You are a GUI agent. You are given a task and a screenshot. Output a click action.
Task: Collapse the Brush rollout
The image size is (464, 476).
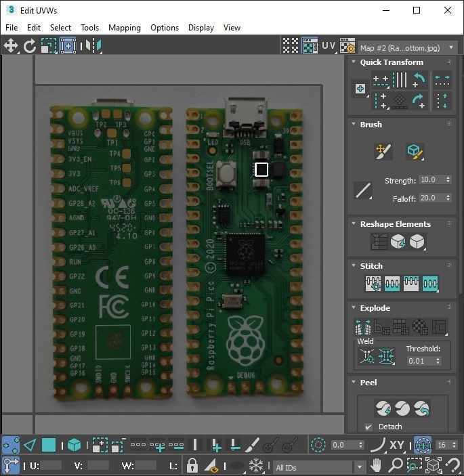pos(354,124)
